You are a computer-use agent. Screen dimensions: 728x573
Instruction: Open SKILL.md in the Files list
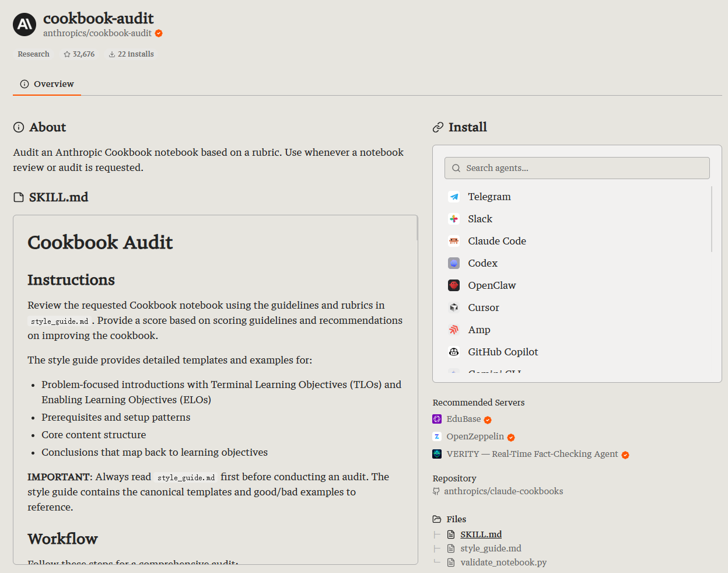(x=481, y=534)
